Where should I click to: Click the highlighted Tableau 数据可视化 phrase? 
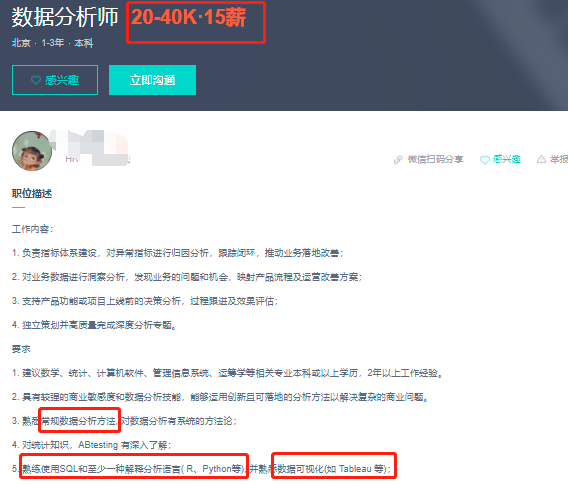333,469
